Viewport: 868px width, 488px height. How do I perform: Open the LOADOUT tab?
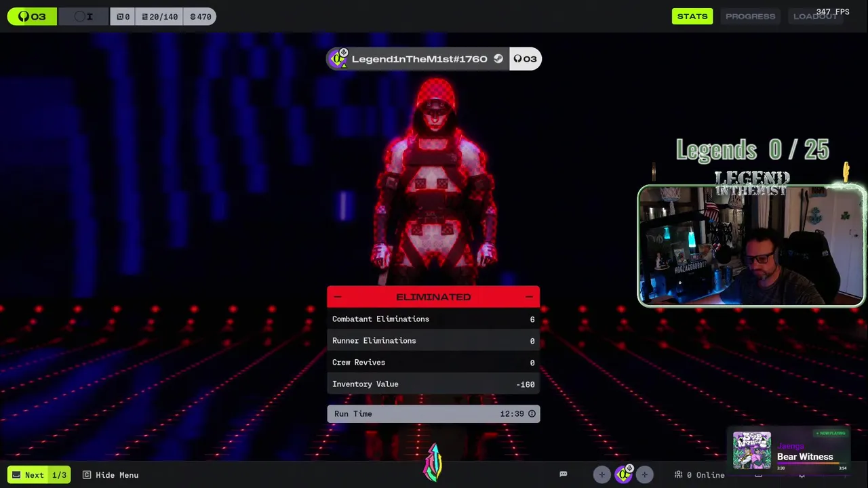pos(815,16)
